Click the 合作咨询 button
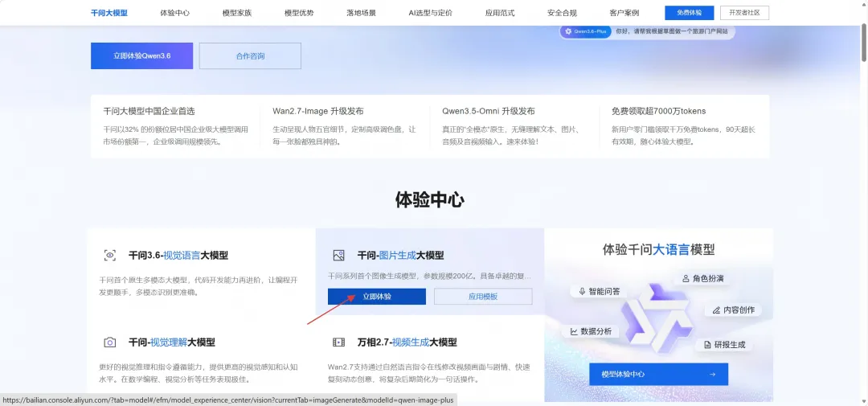868x406 pixels. [250, 56]
